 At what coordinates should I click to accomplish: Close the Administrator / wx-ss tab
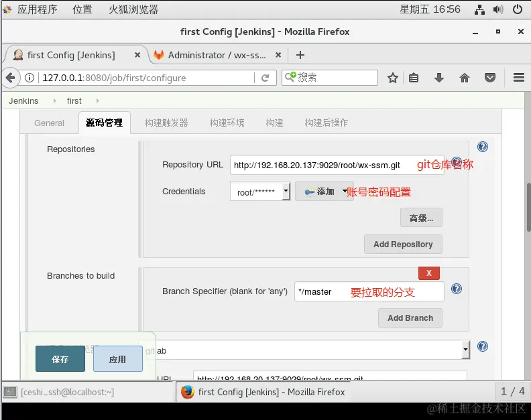(x=278, y=55)
